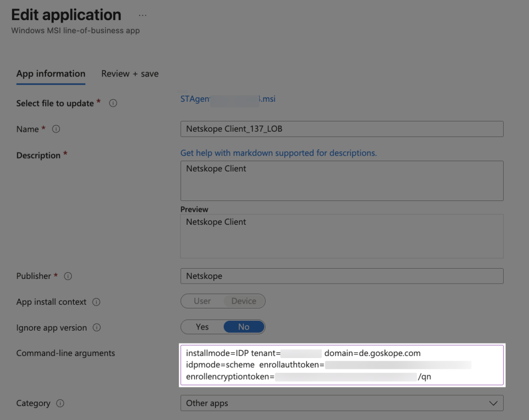
Task: Click the Preview label above preview box
Action: coord(194,209)
